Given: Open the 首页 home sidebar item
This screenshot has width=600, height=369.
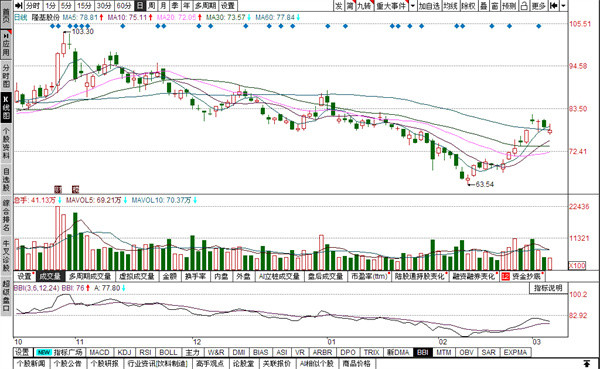Looking at the screenshot, I should click(6, 16).
